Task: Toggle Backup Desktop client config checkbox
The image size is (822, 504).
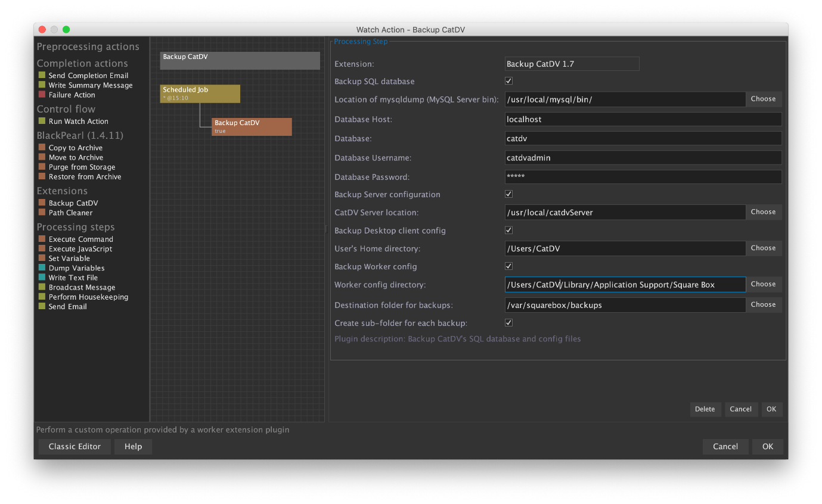Action: pos(508,230)
